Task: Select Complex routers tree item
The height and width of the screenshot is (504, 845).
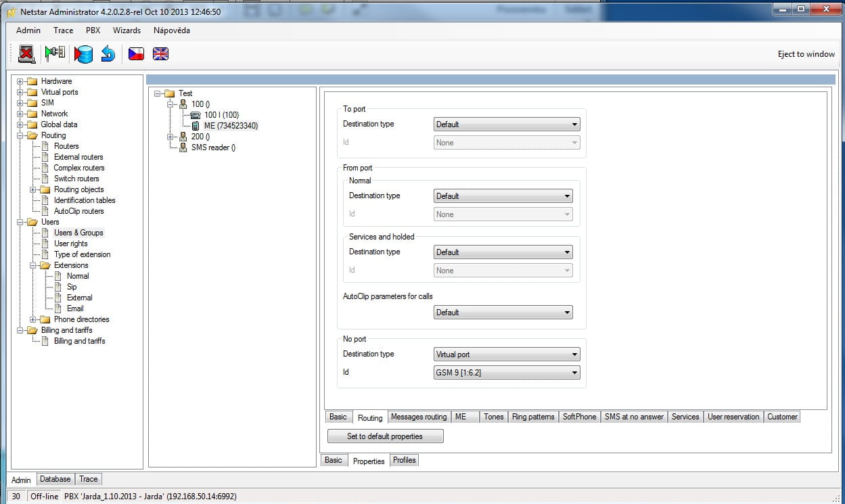Action: (79, 168)
